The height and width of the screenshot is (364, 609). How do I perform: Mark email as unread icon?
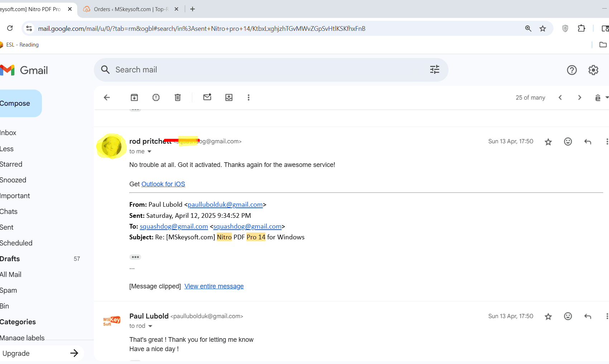[207, 97]
